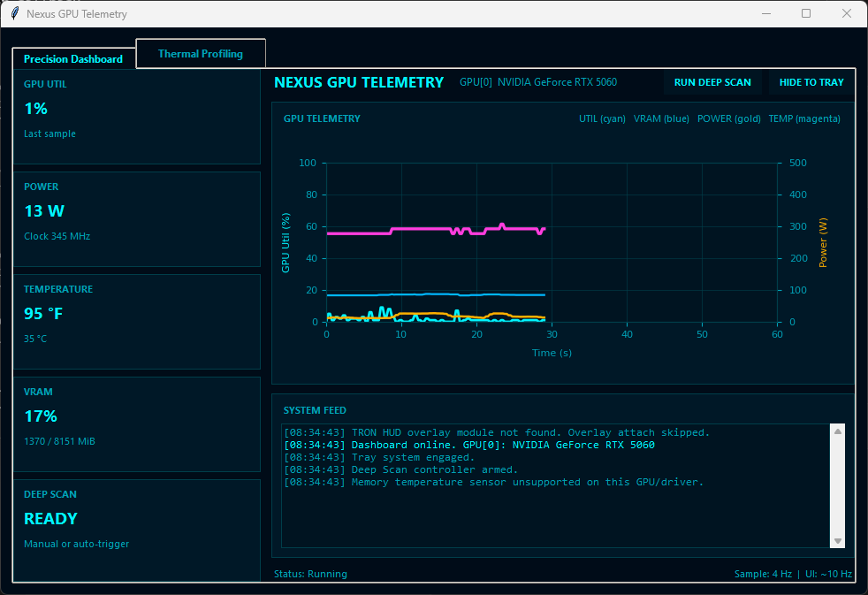Select the Precision Dashboard tab

(x=73, y=59)
